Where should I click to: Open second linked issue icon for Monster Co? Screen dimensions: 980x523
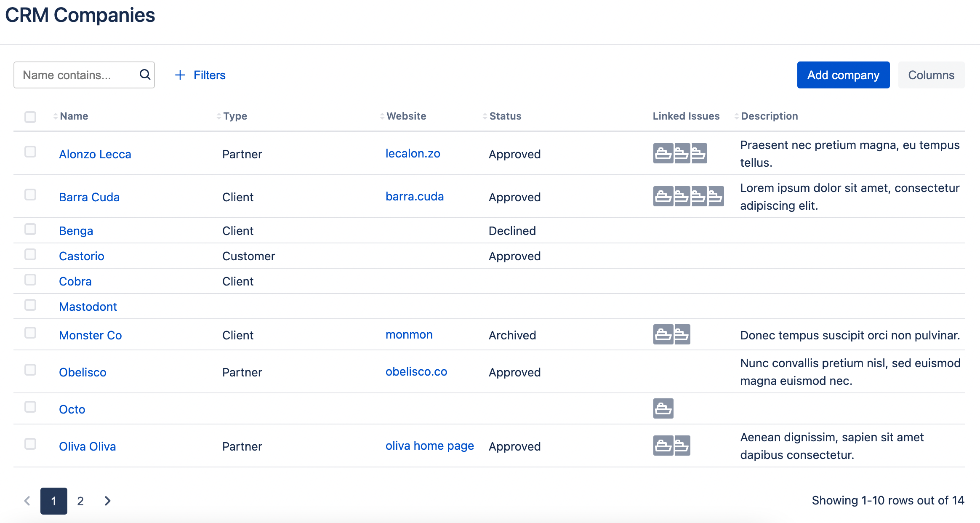coord(682,334)
